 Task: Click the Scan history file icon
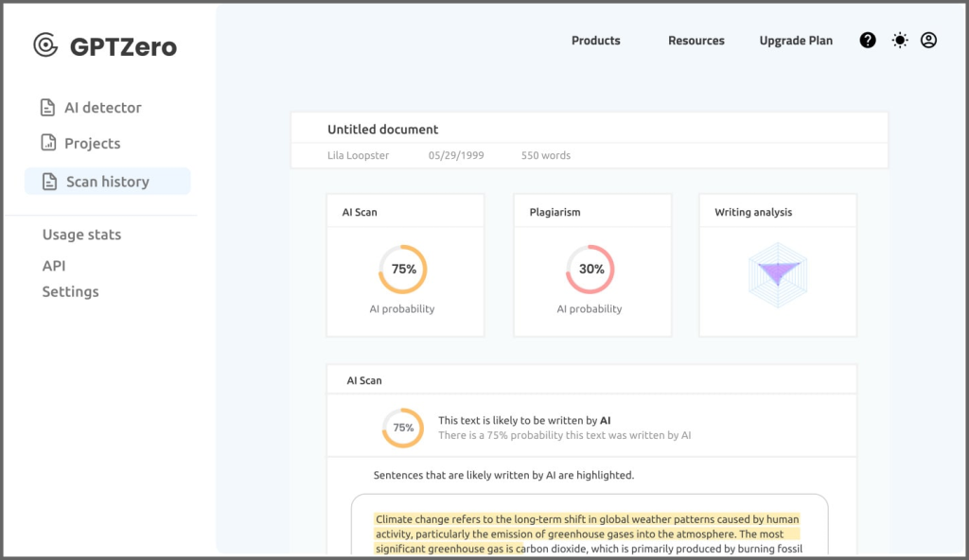(x=49, y=182)
